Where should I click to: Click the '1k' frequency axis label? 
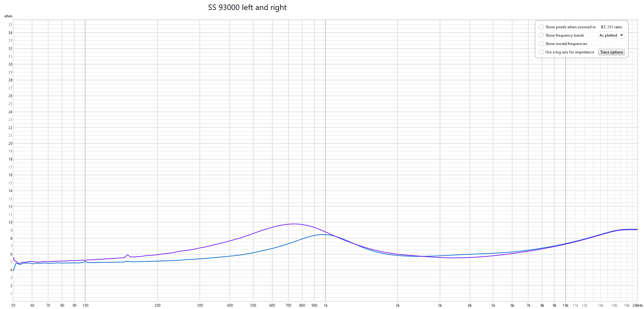click(x=326, y=305)
